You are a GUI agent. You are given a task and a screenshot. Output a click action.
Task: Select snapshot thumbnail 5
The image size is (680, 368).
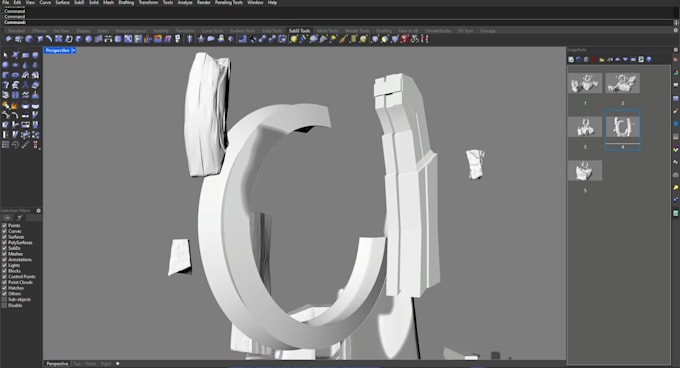[585, 170]
